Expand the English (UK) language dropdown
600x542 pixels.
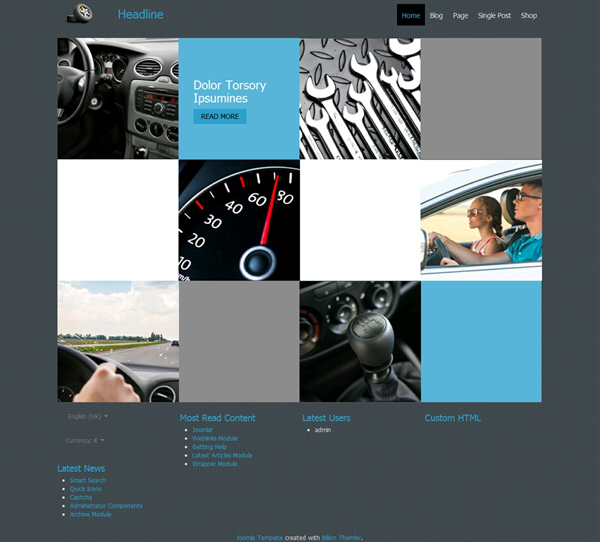pyautogui.click(x=87, y=415)
